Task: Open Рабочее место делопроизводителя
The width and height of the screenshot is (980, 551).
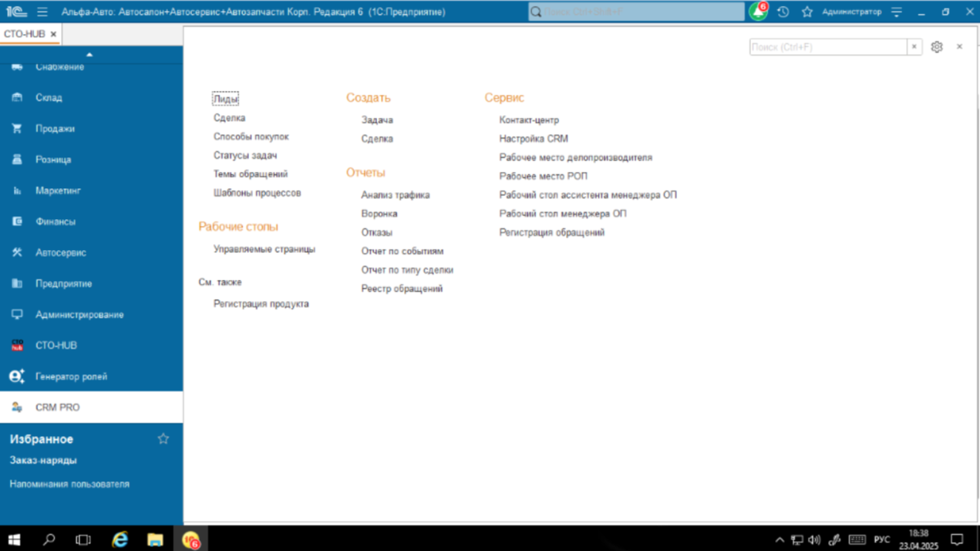Action: click(576, 157)
